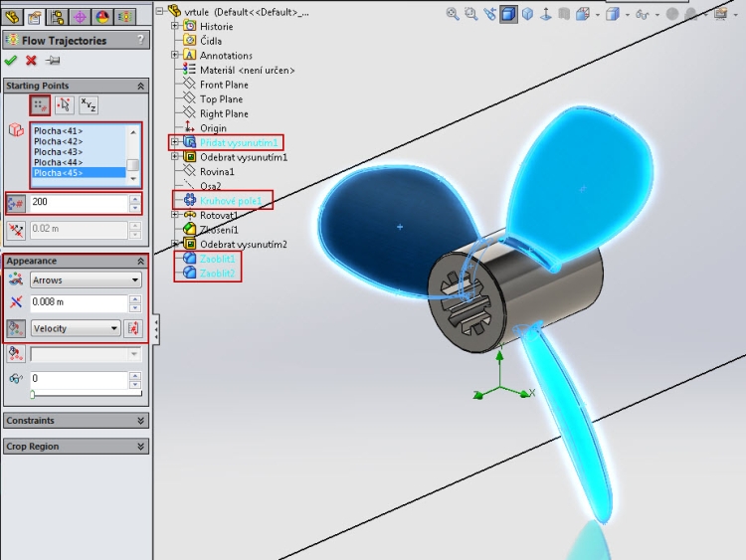
Task: Collapse the Appearance section
Action: (x=141, y=262)
